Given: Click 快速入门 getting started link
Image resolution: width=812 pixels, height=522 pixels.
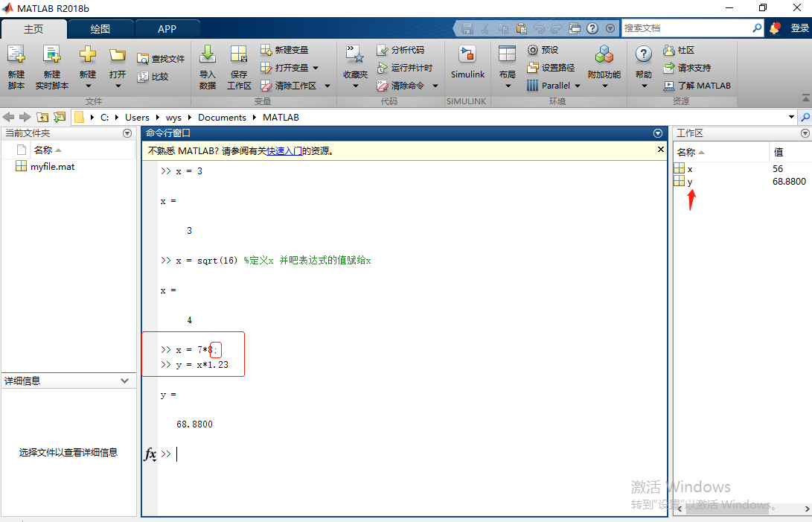Looking at the screenshot, I should point(284,151).
